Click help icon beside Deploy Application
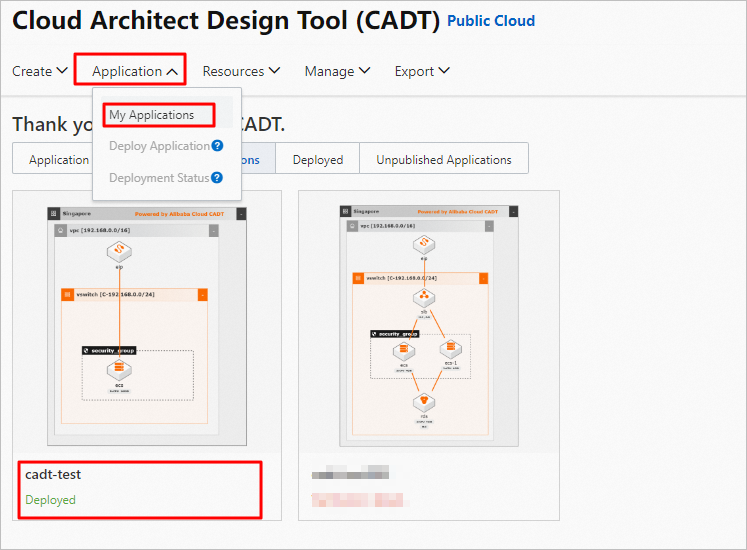Image resolution: width=747 pixels, height=550 pixels. coord(217,145)
